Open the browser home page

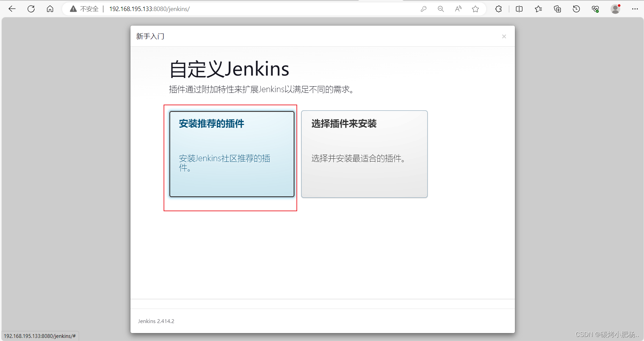coord(50,9)
